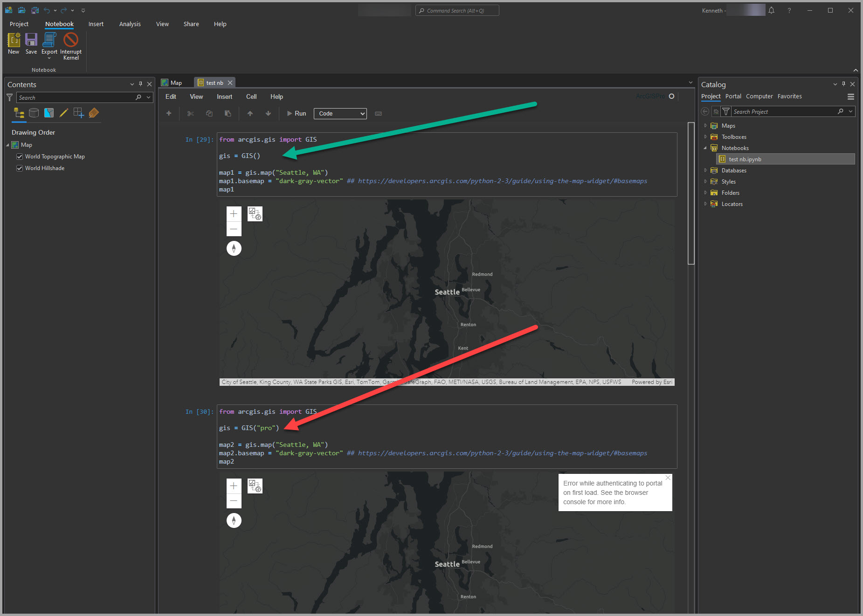The width and height of the screenshot is (863, 616).
Task: Open the Analysis ribbon tab
Action: (x=130, y=24)
